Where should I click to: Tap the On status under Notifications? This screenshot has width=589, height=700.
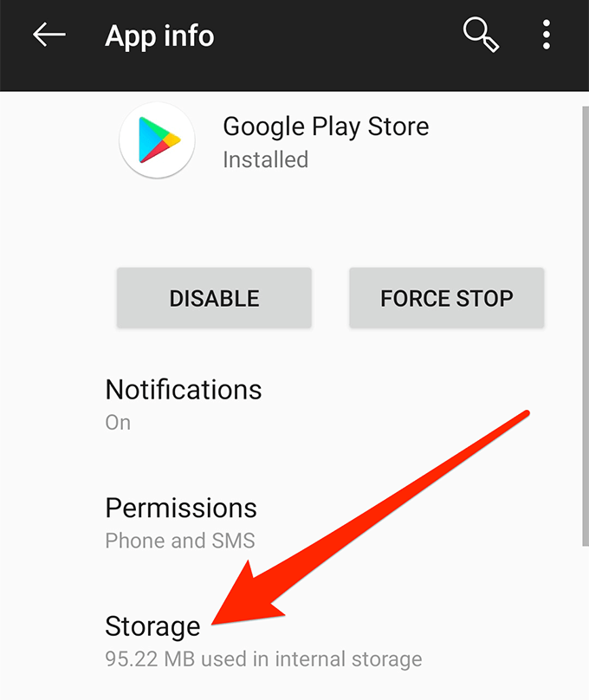(118, 422)
